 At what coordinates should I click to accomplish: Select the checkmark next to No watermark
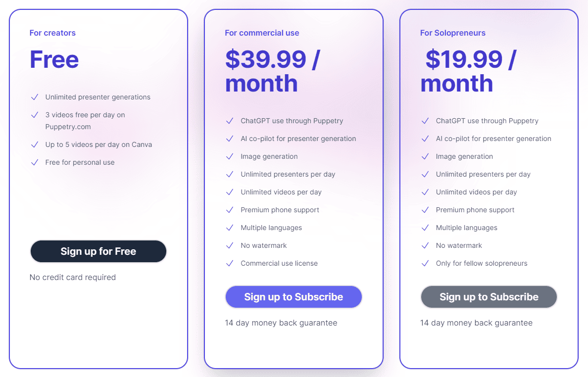click(x=230, y=245)
